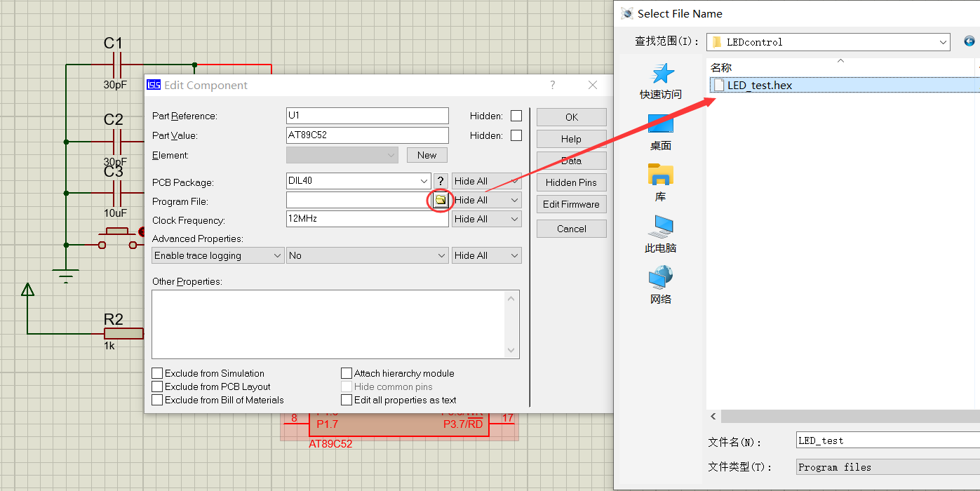This screenshot has height=491, width=980.
Task: Click scroll-up arrow in Other Properties
Action: (512, 298)
